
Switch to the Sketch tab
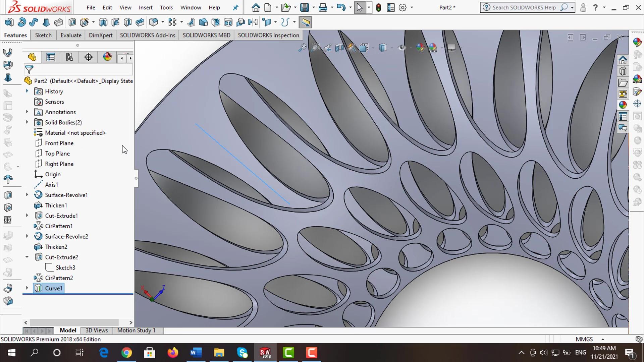43,35
